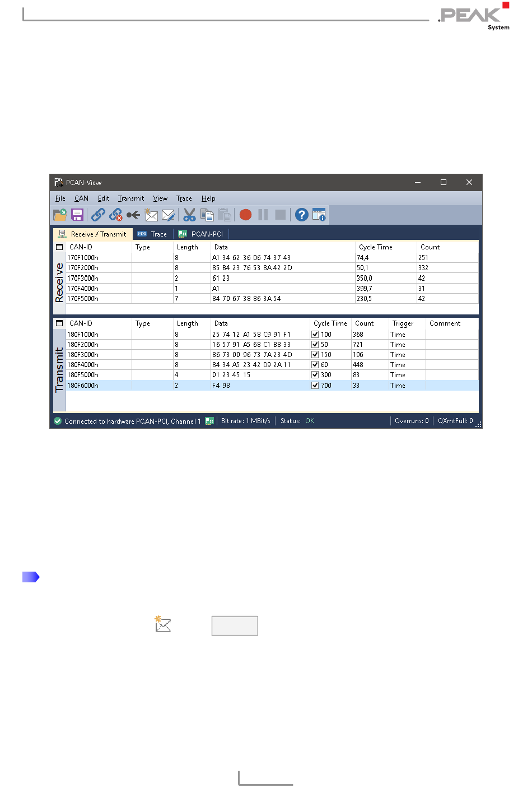This screenshot has height=797, width=532.
Task: Click the Transmit panel header window icon
Action: coord(59,323)
